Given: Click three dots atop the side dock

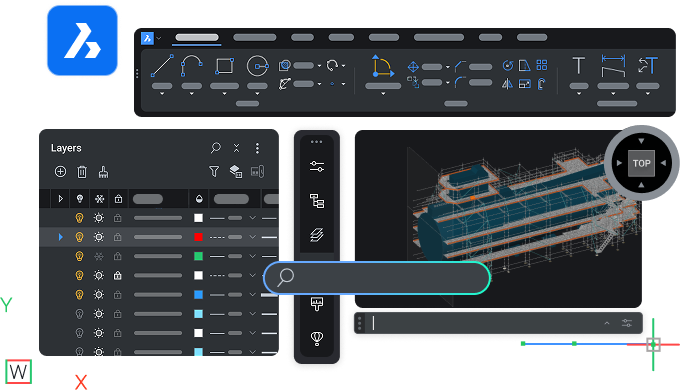Looking at the screenshot, I should coord(317,142).
